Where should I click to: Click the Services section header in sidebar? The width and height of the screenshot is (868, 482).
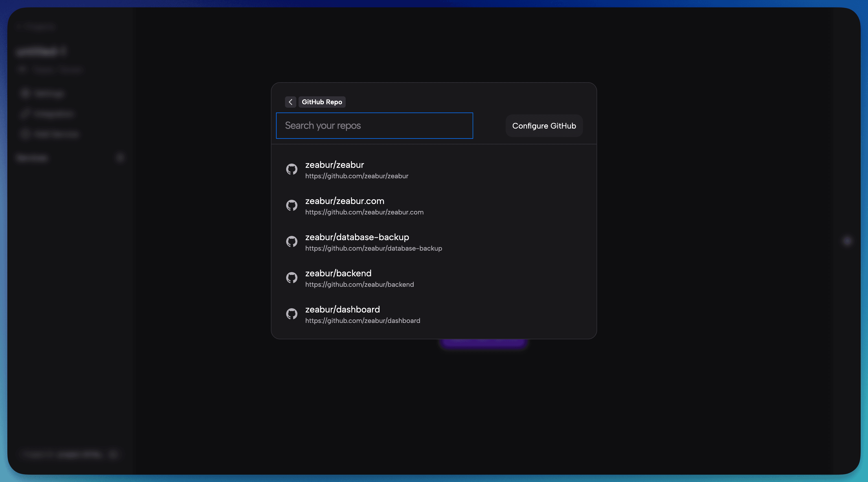(x=32, y=158)
